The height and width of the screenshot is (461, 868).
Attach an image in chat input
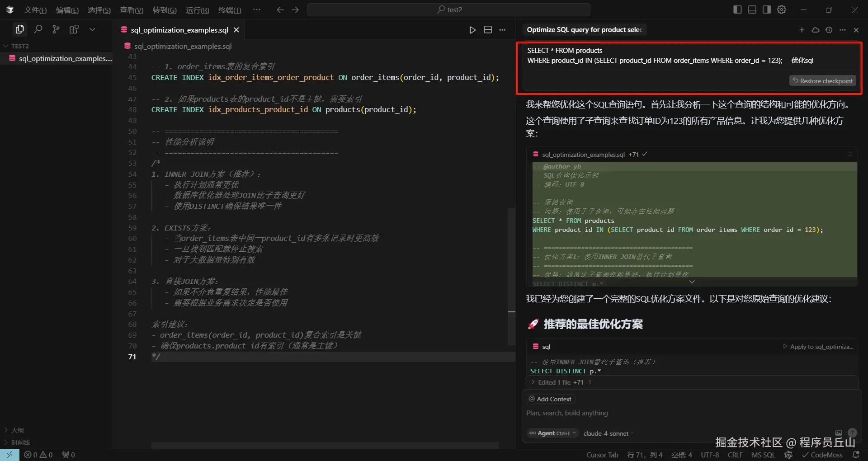pyautogui.click(x=839, y=433)
